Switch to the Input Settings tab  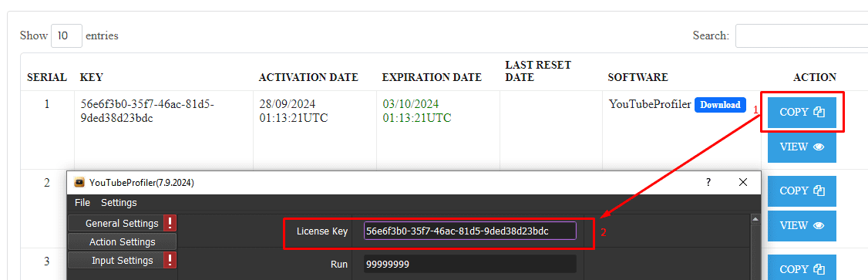pyautogui.click(x=116, y=261)
